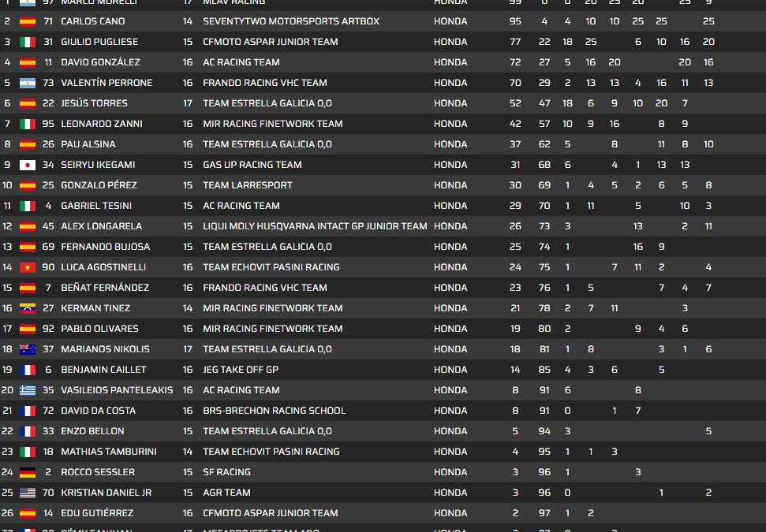Click the German flag beside Rocco Sessler
This screenshot has width=766, height=532.
(28, 472)
